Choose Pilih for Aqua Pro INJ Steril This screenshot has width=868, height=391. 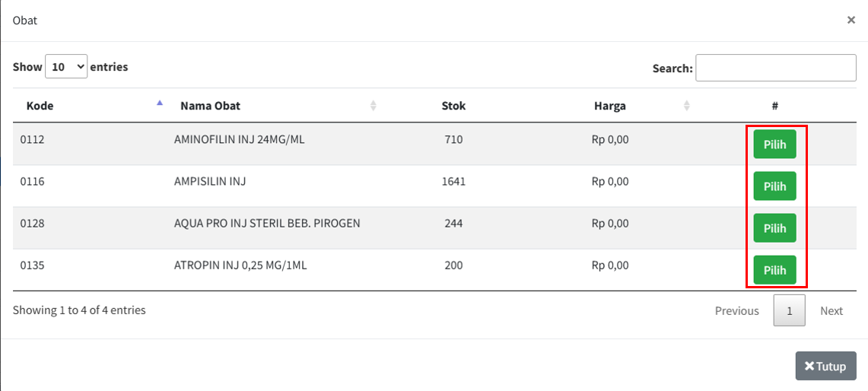point(774,228)
